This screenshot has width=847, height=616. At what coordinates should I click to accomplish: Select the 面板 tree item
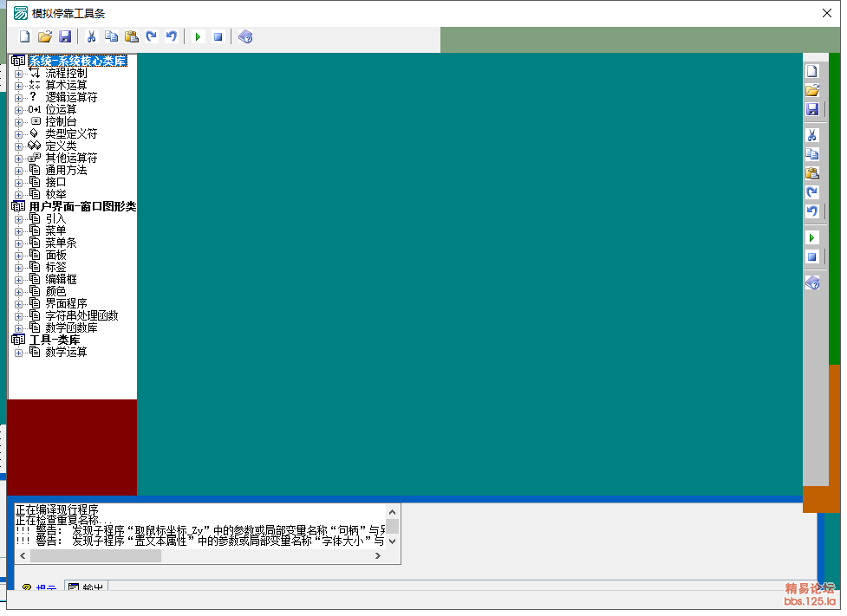[55, 255]
